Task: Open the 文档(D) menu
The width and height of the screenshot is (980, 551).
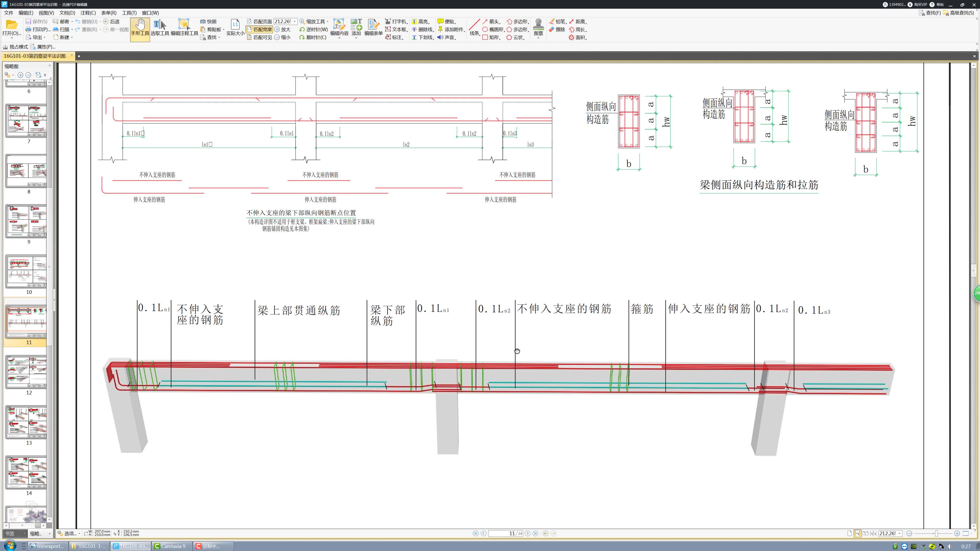Action: pos(67,12)
